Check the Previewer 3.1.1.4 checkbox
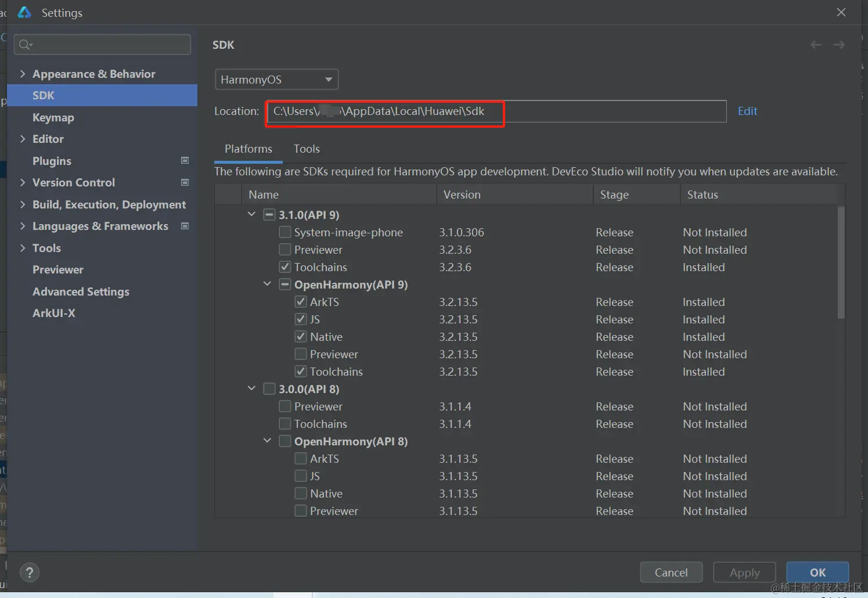Image resolution: width=868 pixels, height=598 pixels. (x=285, y=406)
